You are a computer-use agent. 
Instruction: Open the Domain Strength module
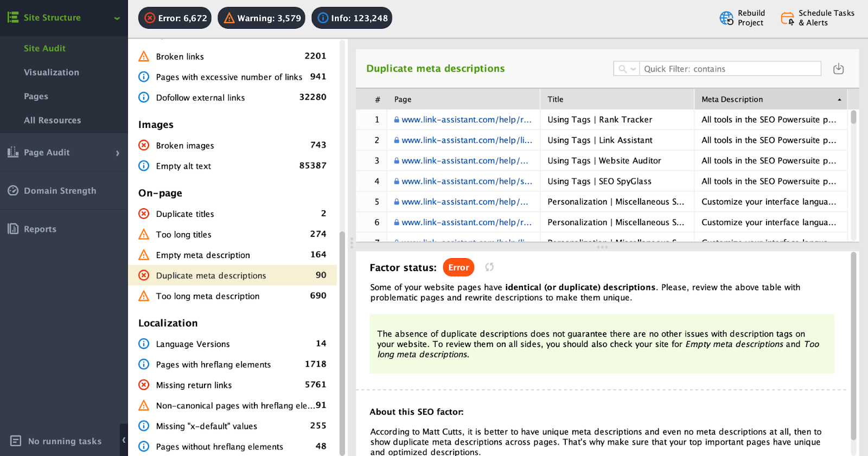pos(60,191)
